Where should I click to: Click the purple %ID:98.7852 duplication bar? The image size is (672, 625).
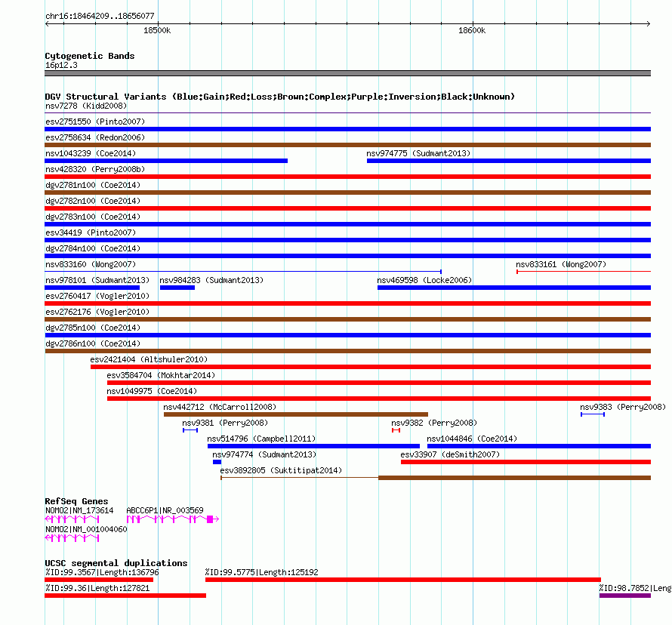(625, 596)
